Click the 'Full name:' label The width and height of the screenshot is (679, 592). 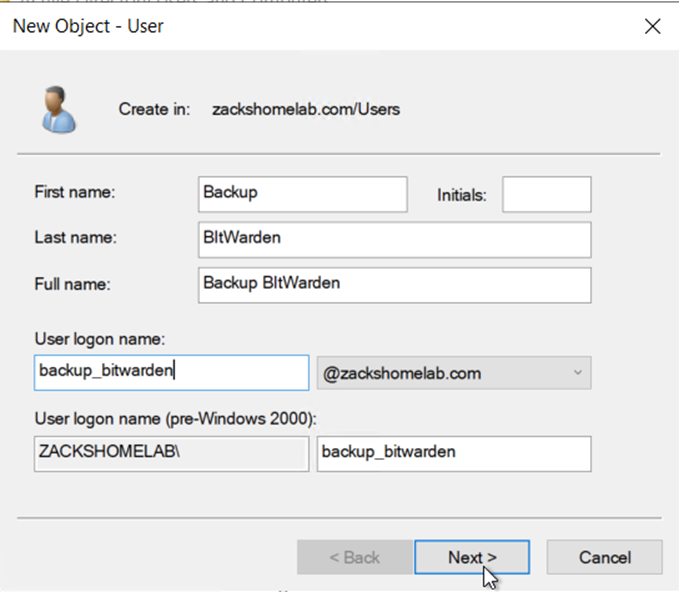pyautogui.click(x=72, y=284)
